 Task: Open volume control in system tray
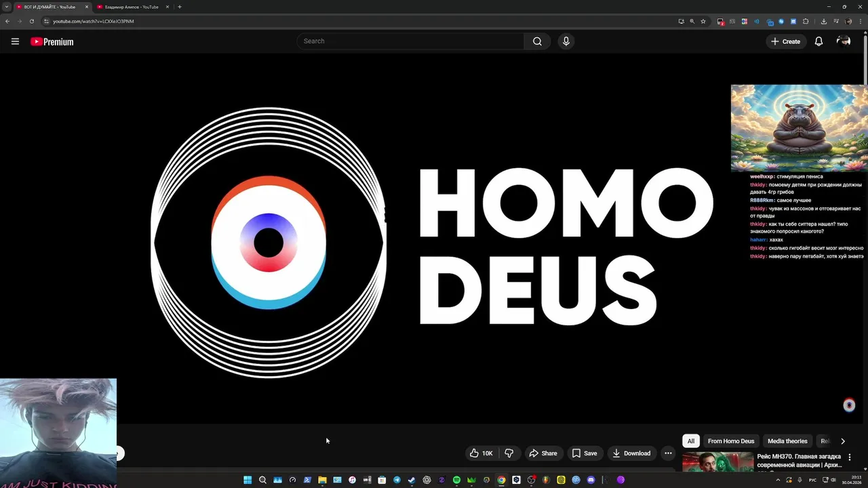click(833, 480)
